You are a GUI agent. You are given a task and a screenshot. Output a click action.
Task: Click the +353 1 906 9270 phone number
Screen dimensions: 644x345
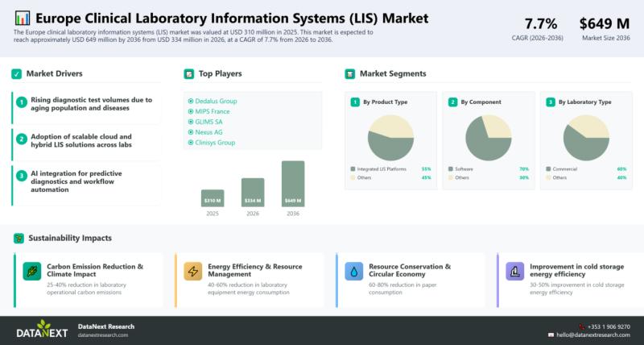click(609, 326)
